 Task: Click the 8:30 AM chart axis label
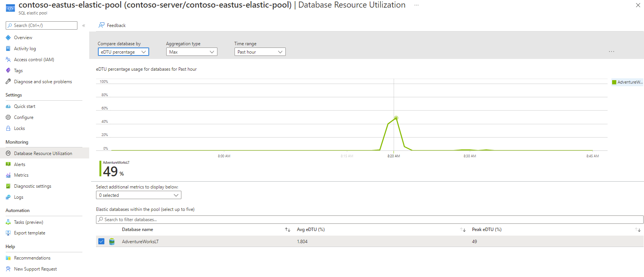point(470,156)
